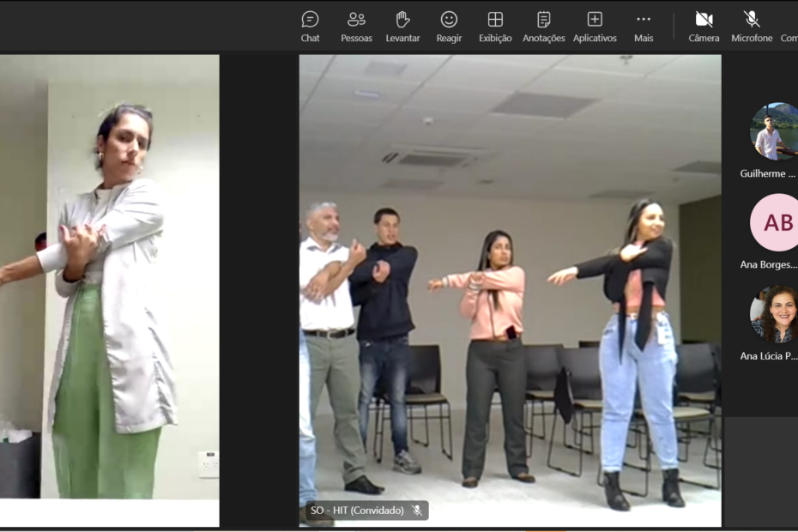Click the Guilherme name label

tap(767, 173)
